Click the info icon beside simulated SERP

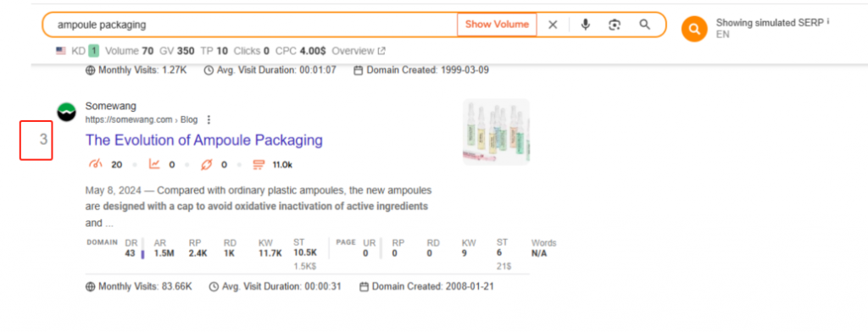(x=827, y=22)
